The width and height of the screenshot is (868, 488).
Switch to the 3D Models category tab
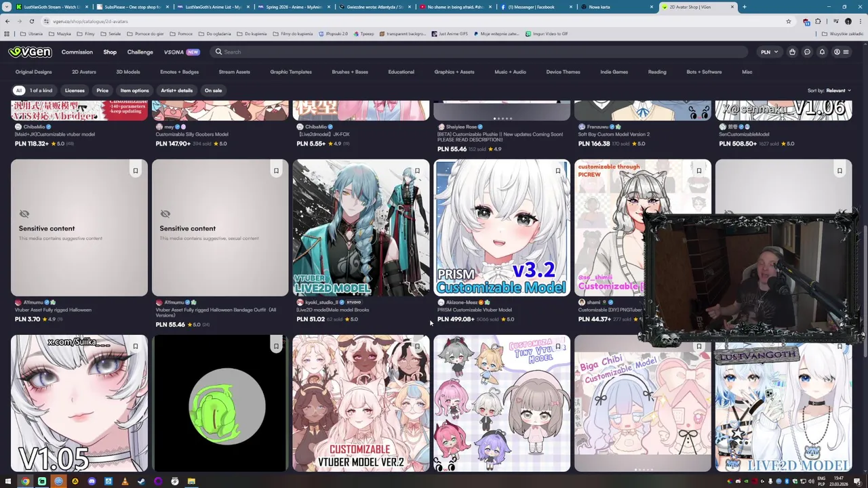coord(127,72)
